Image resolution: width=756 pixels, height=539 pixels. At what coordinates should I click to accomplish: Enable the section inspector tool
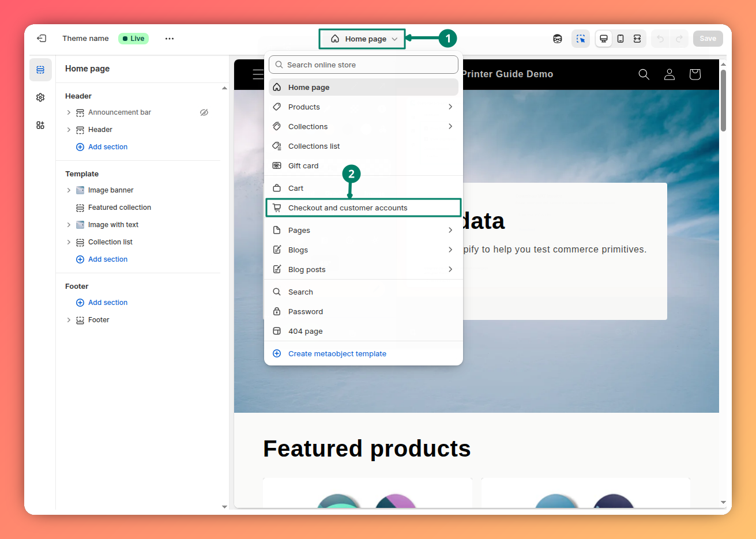point(581,38)
